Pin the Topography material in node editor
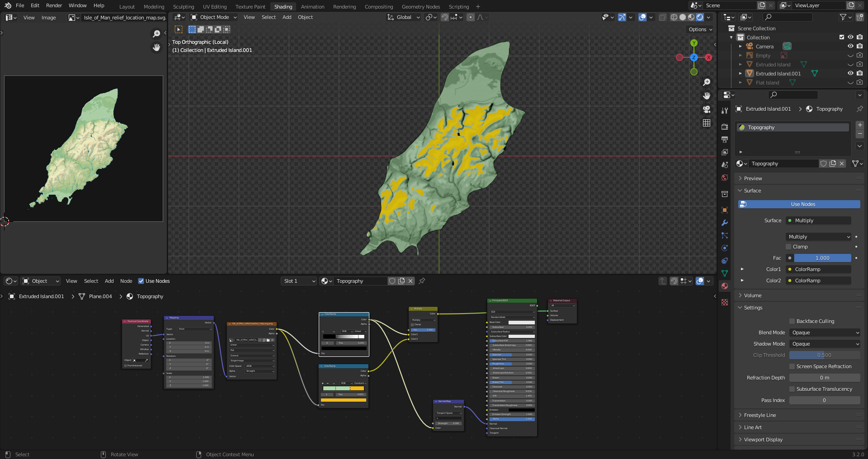The image size is (868, 459). 422,281
